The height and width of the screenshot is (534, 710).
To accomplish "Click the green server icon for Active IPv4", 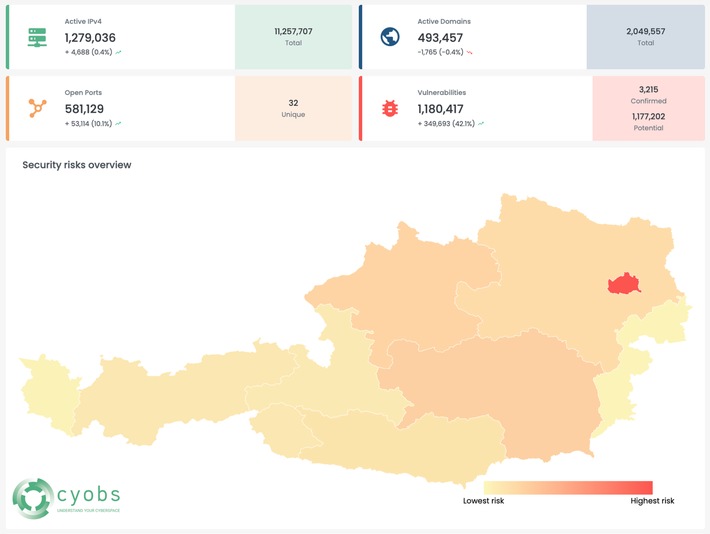I will tap(37, 38).
